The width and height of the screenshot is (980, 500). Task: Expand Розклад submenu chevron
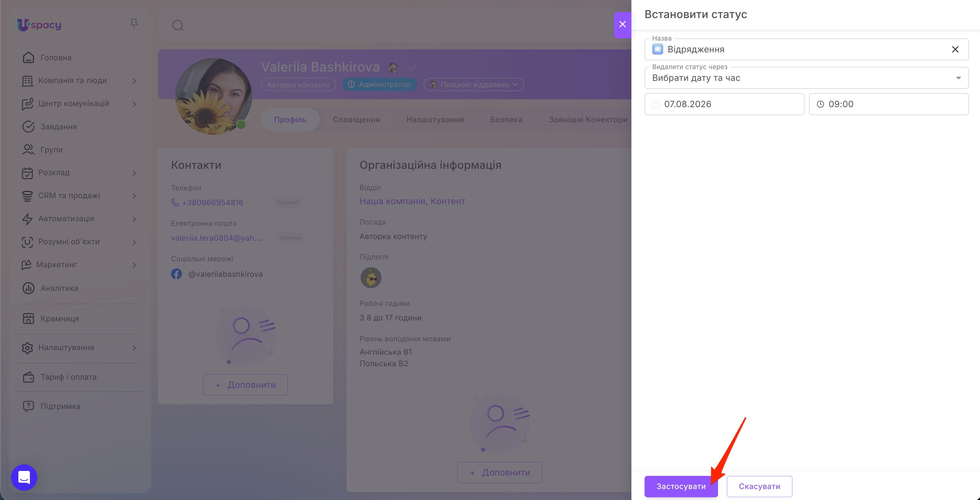[x=134, y=173]
